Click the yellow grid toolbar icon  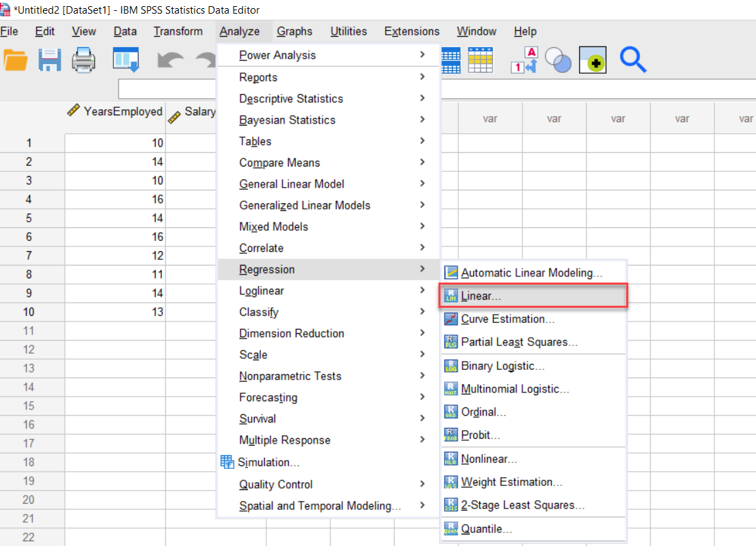pyautogui.click(x=480, y=60)
